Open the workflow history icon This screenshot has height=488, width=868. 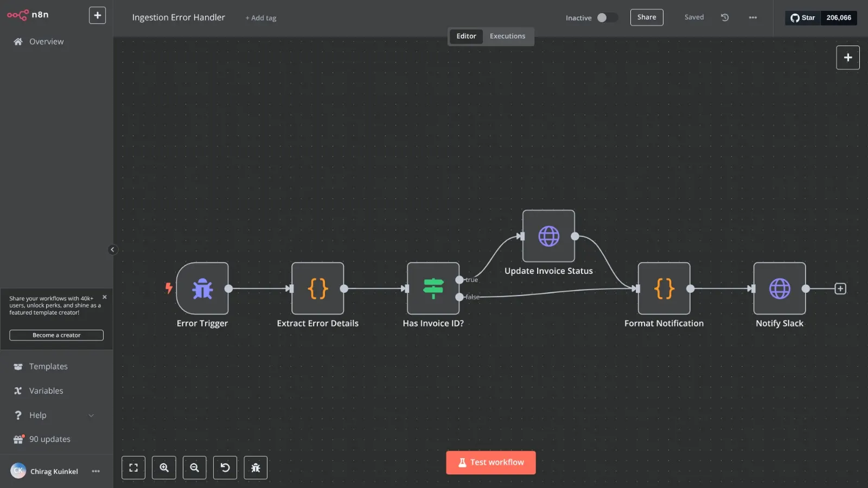pyautogui.click(x=724, y=17)
